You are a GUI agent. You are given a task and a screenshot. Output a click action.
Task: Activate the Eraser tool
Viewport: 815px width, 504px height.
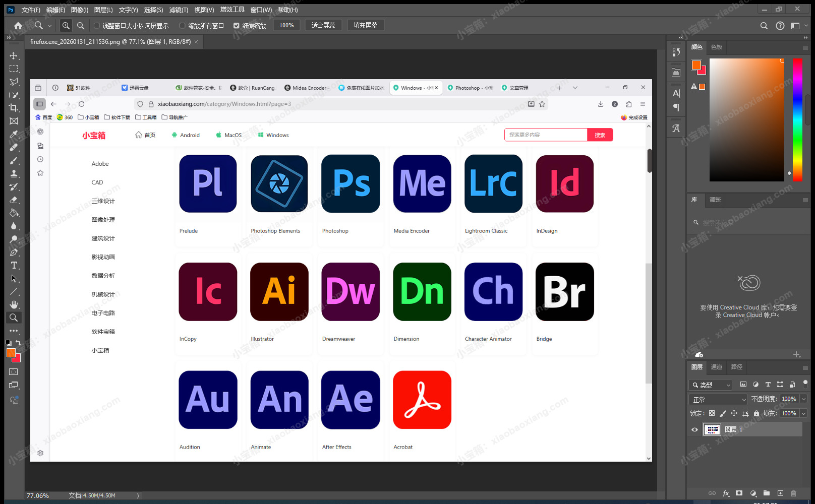point(14,200)
